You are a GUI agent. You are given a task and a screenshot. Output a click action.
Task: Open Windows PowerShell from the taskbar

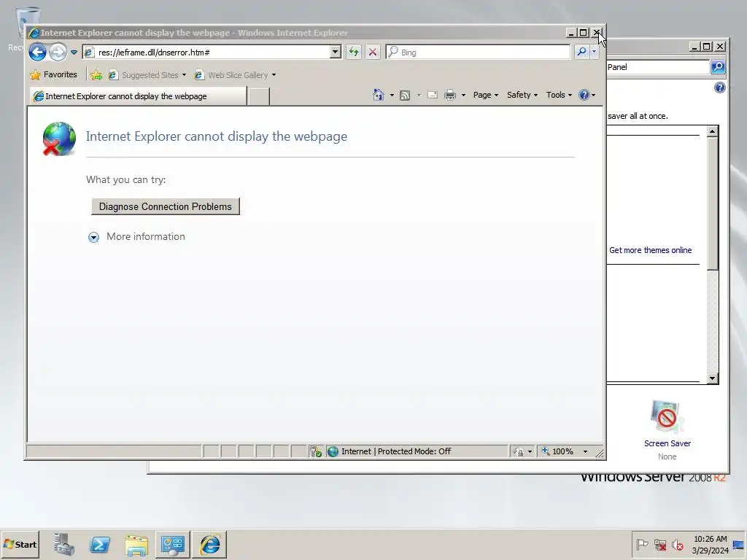[100, 544]
